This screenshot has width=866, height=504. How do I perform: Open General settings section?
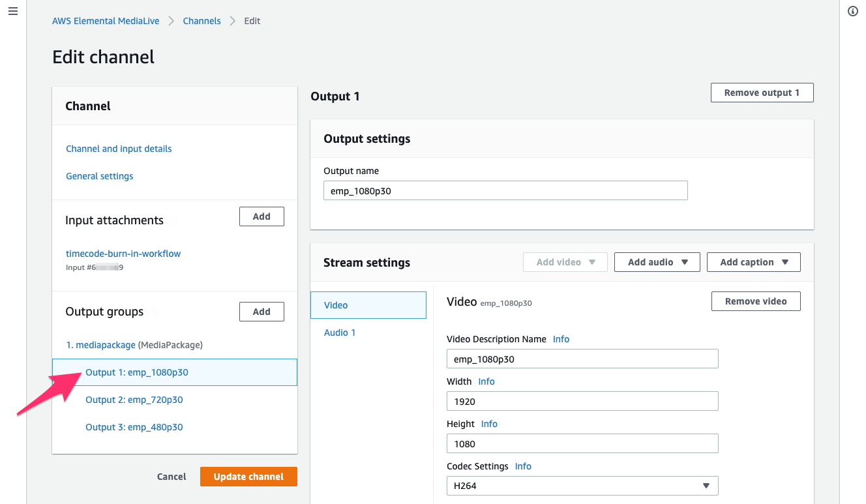click(99, 176)
